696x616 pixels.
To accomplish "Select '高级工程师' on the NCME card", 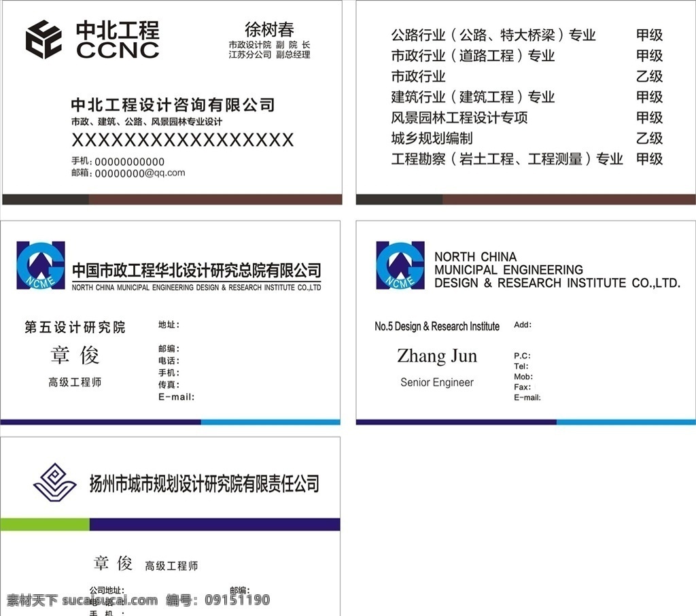I will (x=75, y=382).
